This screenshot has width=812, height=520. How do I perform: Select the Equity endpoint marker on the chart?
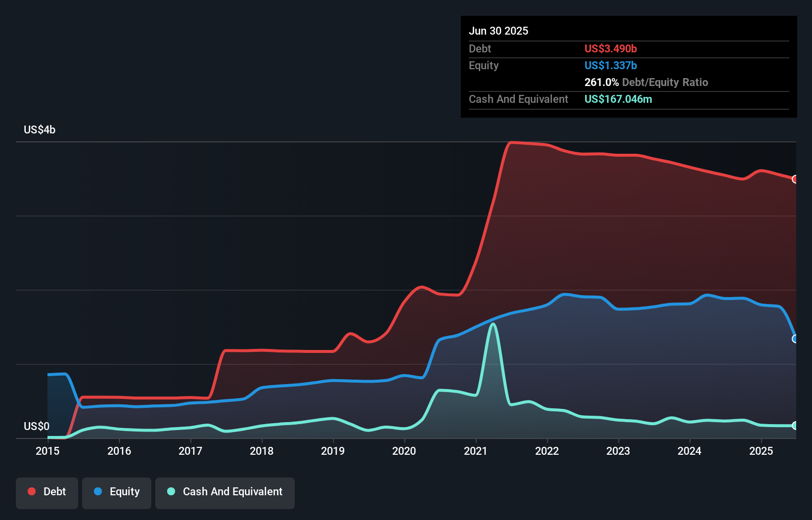tap(794, 339)
